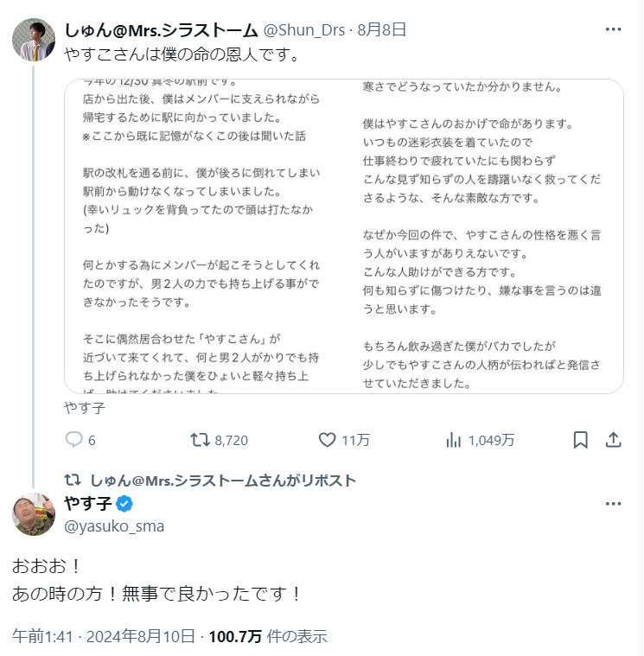This screenshot has width=644, height=656.
Task: Click the やす子 image tag label
Action: coord(85,407)
